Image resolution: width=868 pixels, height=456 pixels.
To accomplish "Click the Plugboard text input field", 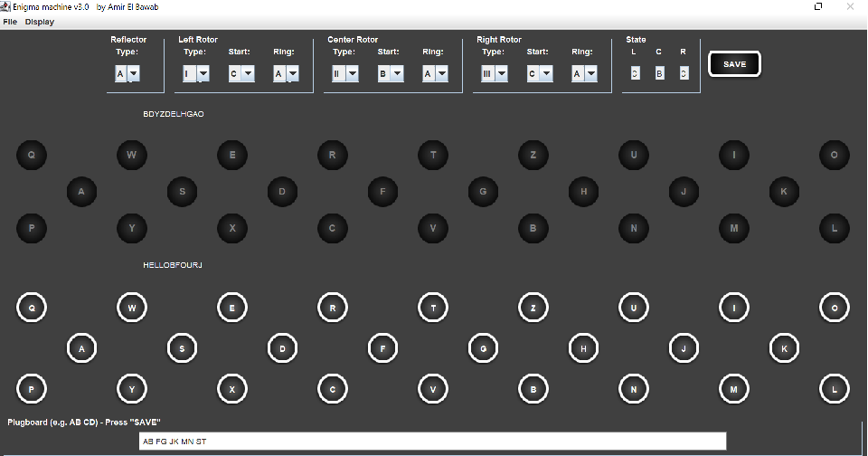I will coord(432,442).
